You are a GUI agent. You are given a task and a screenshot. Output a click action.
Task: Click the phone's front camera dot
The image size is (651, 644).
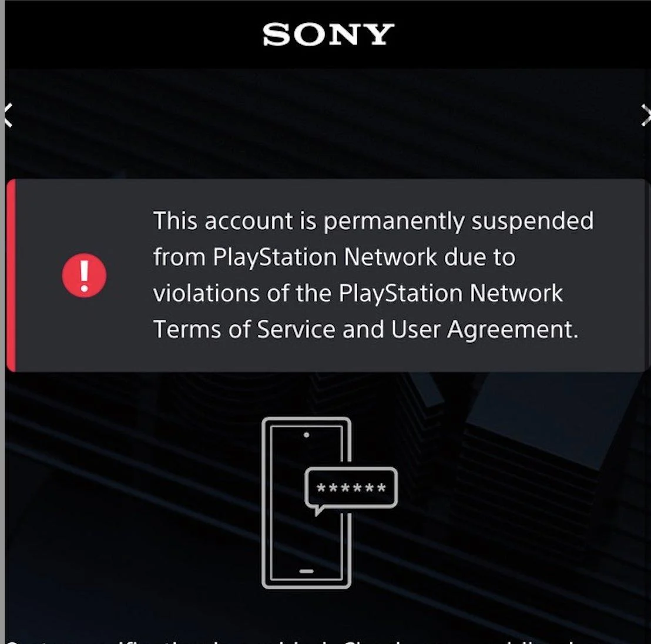306,435
